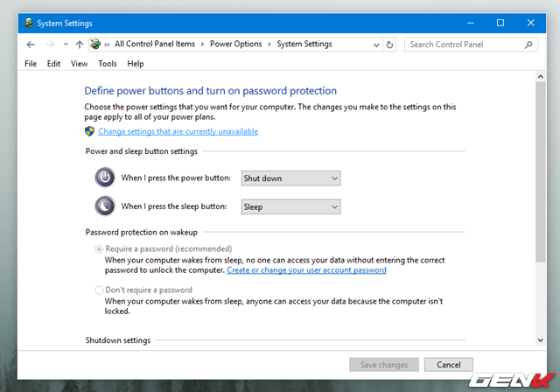
Task: Close the System Settings window
Action: click(531, 23)
